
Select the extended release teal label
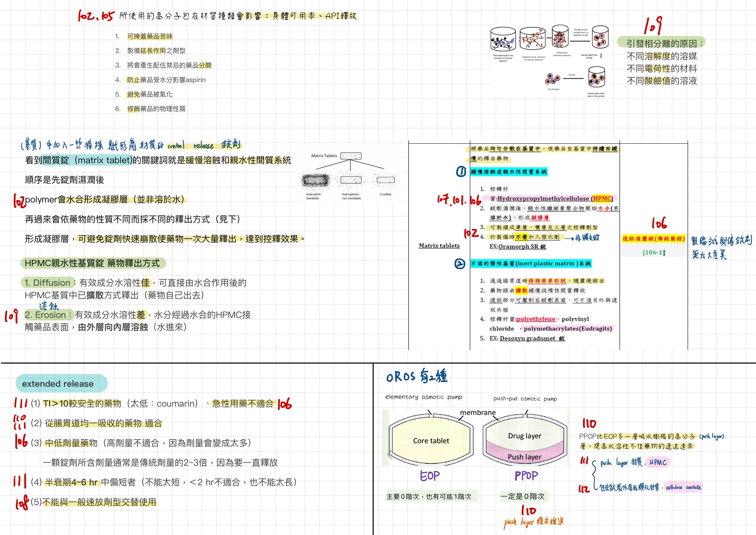click(61, 384)
